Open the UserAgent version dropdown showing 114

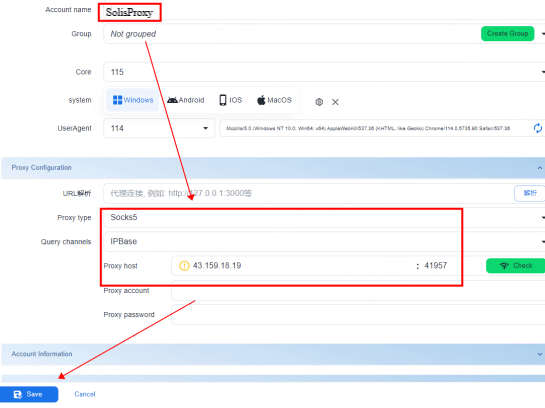159,128
